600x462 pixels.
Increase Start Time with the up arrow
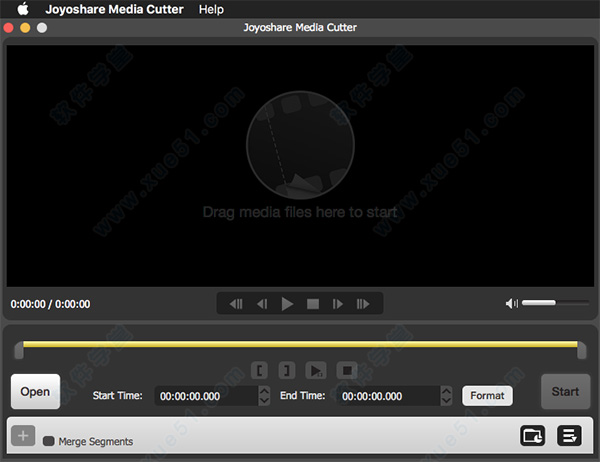pos(264,391)
